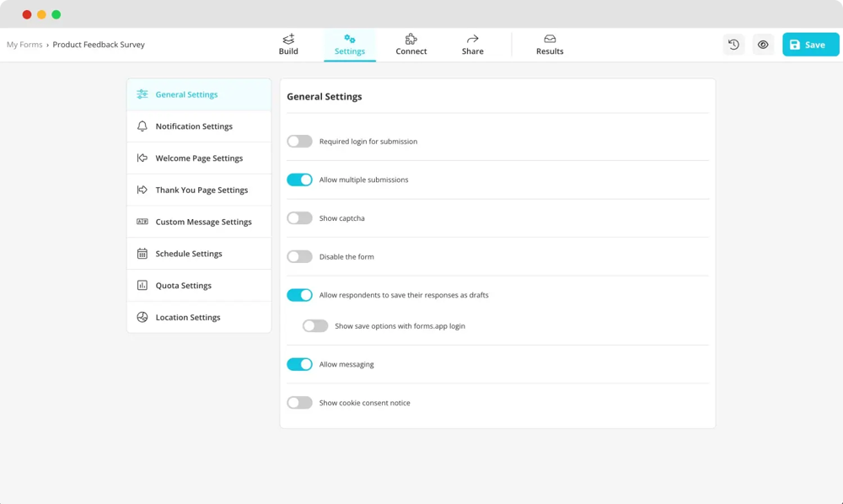Open Welcome Page Settings via the flag icon
Viewport: 843px width, 504px height.
coord(142,158)
